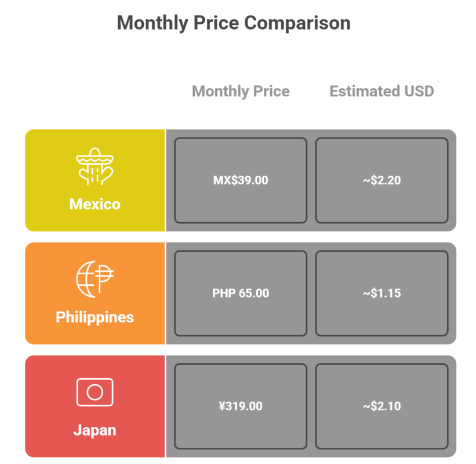This screenshot has width=476, height=464.
Task: Select the Mexico country label
Action: pos(95,204)
